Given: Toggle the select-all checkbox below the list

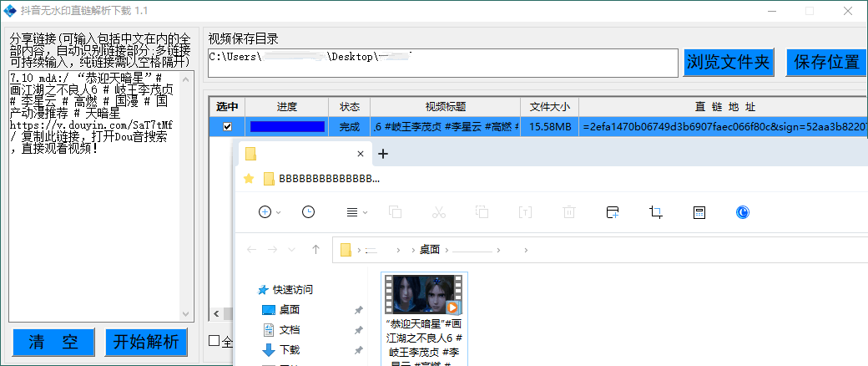Looking at the screenshot, I should [214, 341].
